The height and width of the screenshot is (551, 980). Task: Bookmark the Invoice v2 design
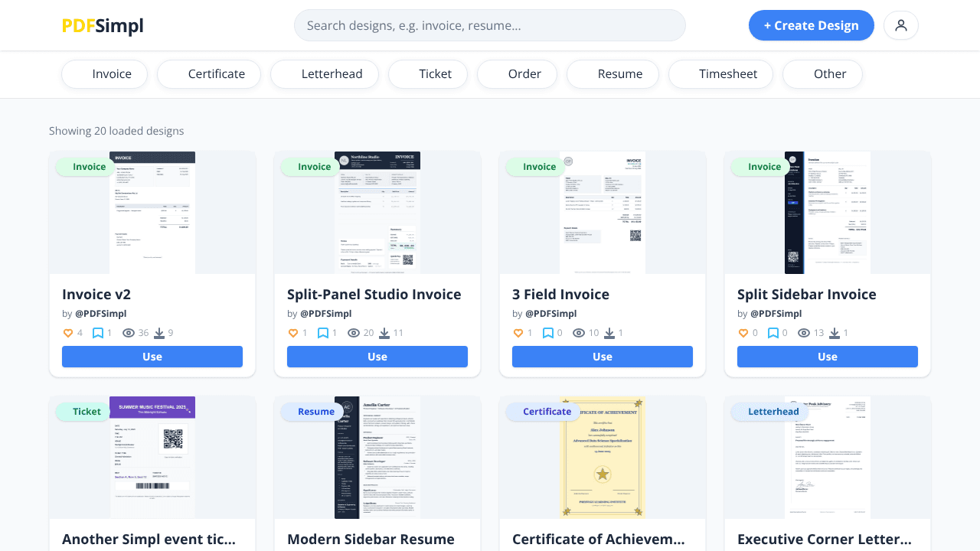98,333
